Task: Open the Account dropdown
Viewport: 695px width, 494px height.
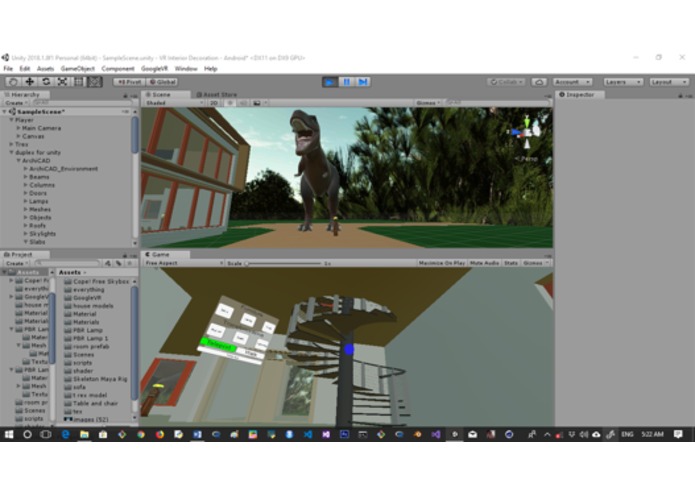Action: (x=572, y=82)
